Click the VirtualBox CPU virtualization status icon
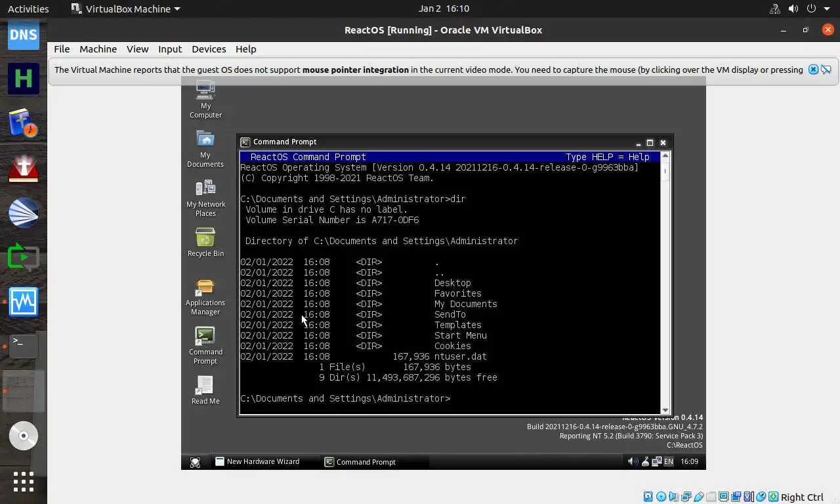This screenshot has height=504, width=840. (x=749, y=497)
